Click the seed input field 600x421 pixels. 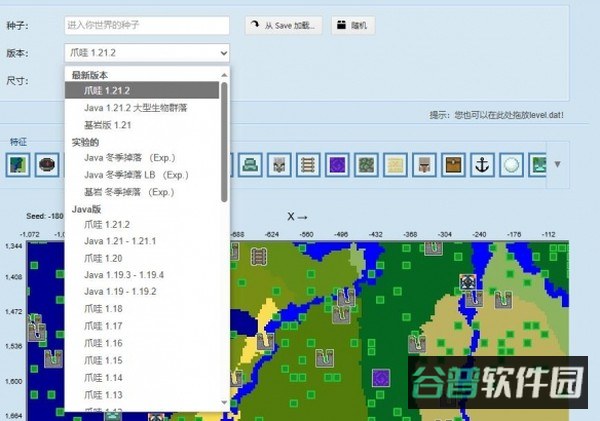pyautogui.click(x=147, y=25)
